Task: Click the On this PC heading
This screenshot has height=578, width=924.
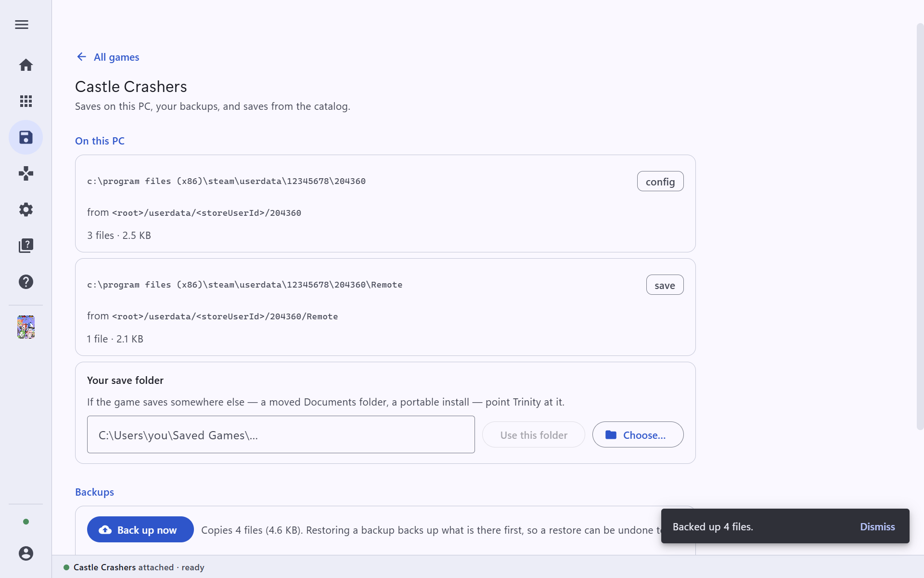Action: point(100,141)
